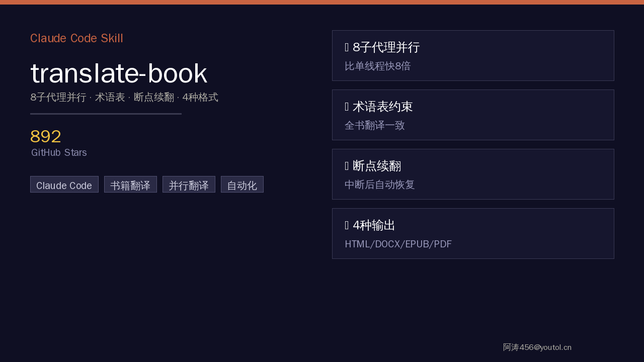The image size is (644, 362).
Task: Click the icon beside 4种输出
Action: 347,225
